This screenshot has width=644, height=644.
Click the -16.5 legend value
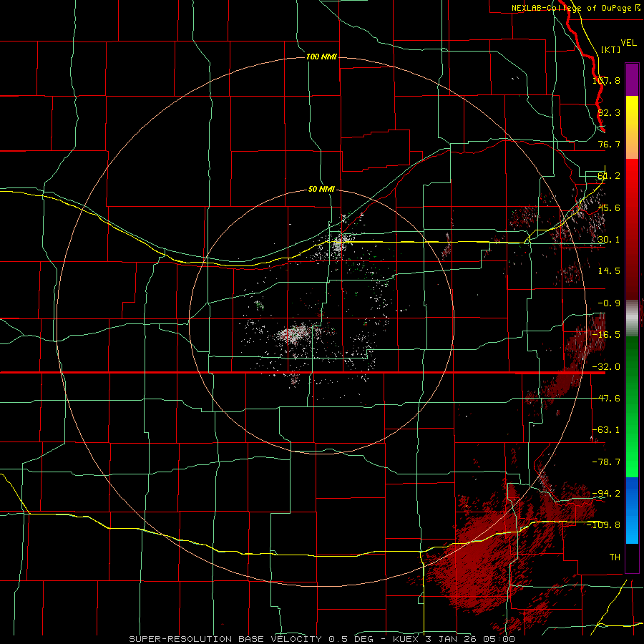point(607,335)
